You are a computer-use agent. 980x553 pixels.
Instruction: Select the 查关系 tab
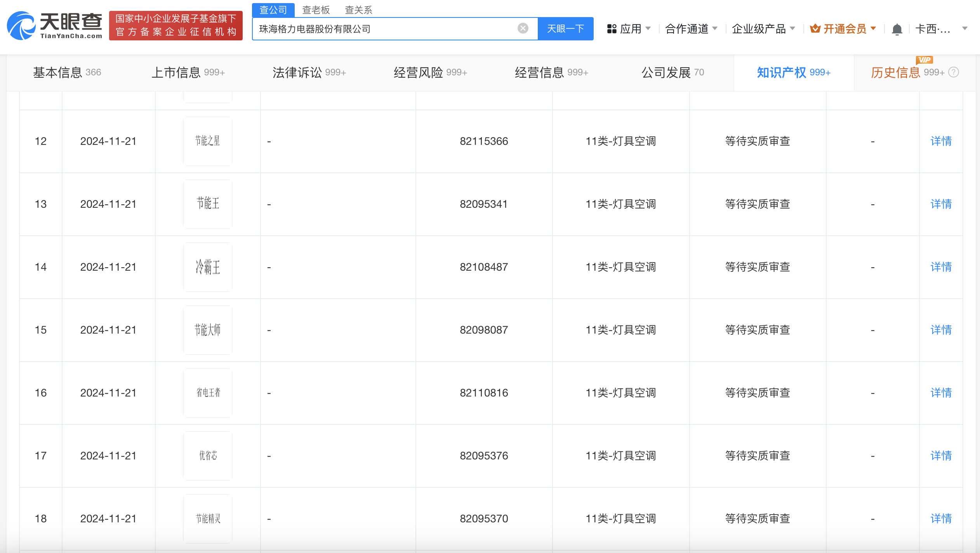point(358,9)
